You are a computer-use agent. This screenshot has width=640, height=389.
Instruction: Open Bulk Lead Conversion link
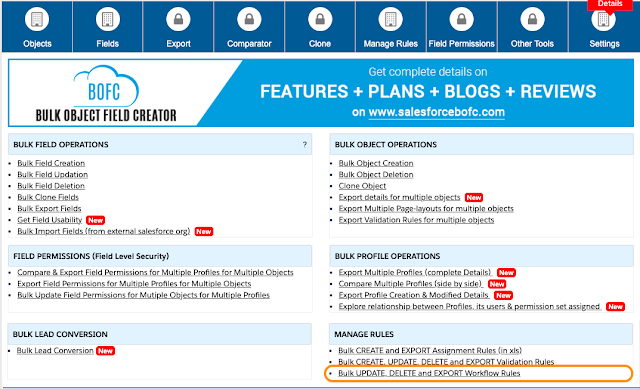(x=55, y=351)
